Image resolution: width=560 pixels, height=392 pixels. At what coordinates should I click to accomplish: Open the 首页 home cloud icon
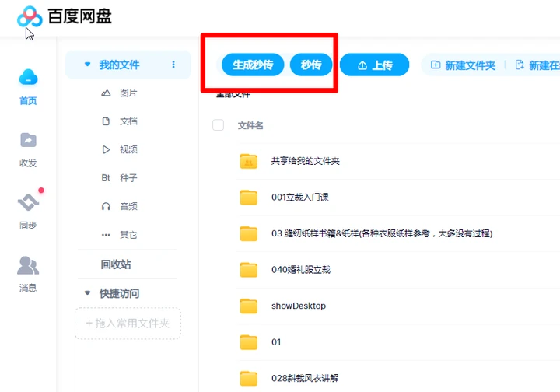coord(28,77)
